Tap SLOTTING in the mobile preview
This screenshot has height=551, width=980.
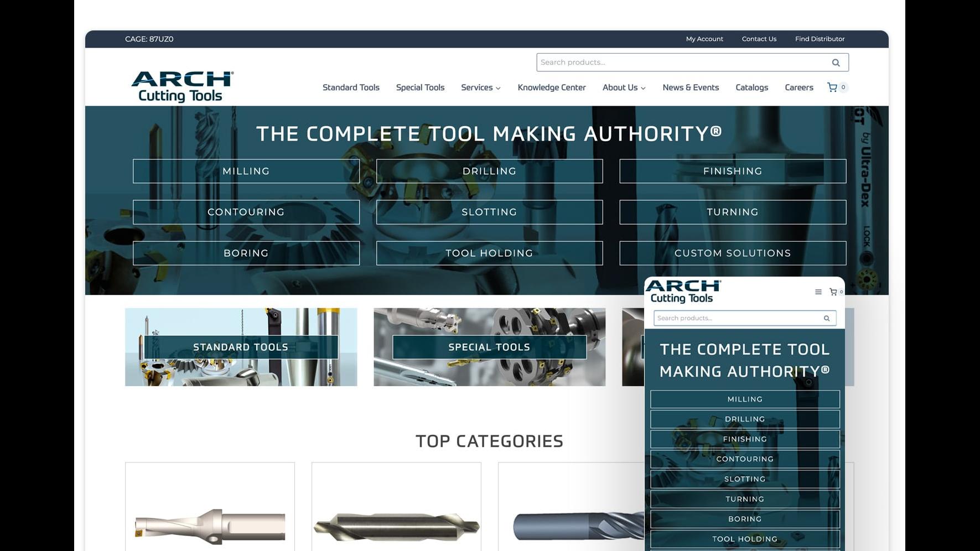tap(745, 479)
